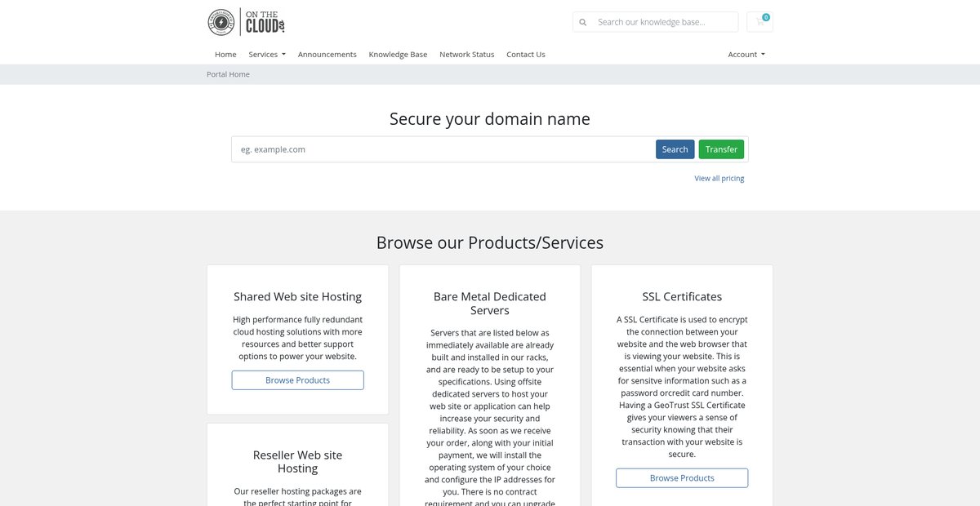Screen dimensions: 980x506
Task: Click the green Transfer button
Action: pos(721,149)
